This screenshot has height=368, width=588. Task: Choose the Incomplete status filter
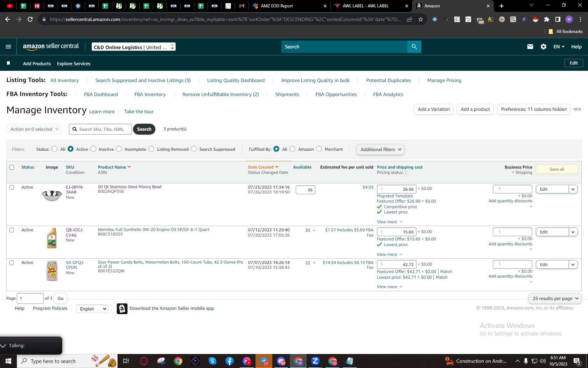click(x=119, y=149)
